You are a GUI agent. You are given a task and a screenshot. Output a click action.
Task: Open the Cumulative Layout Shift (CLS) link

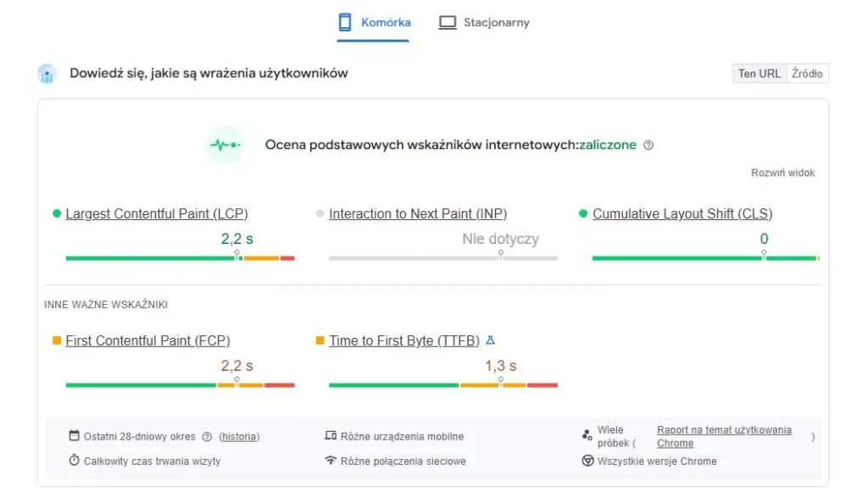point(682,214)
